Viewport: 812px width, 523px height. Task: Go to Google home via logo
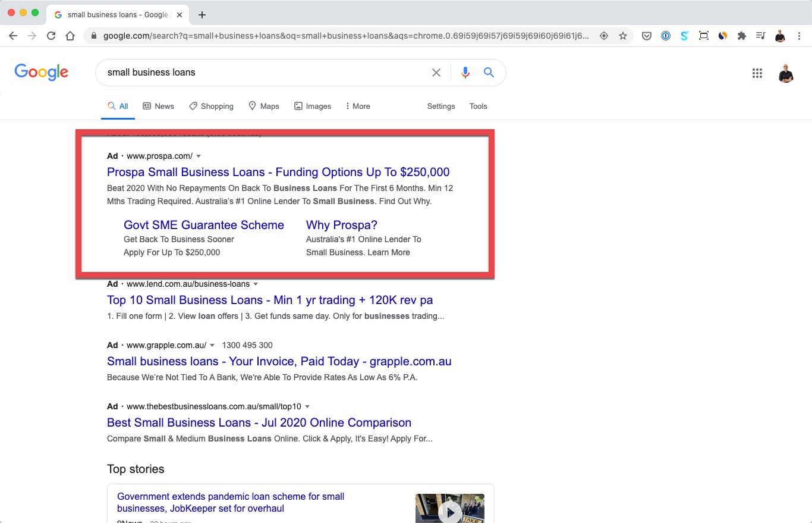42,72
